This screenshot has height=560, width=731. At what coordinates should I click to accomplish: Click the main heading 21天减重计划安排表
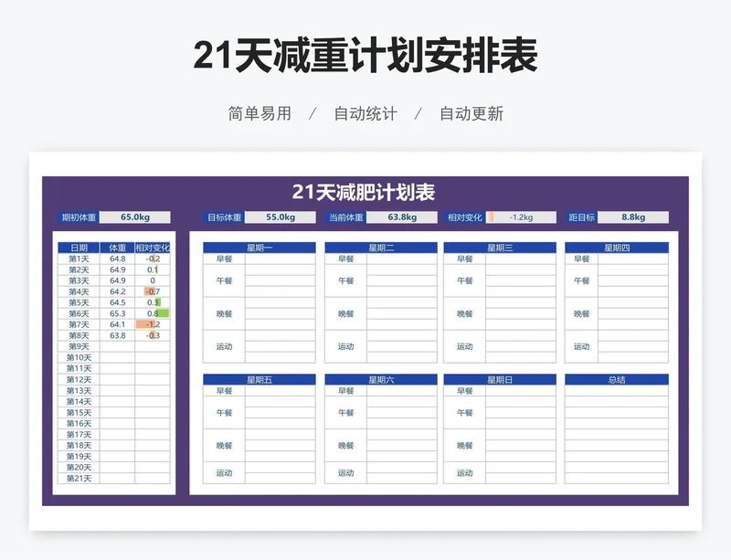click(365, 56)
